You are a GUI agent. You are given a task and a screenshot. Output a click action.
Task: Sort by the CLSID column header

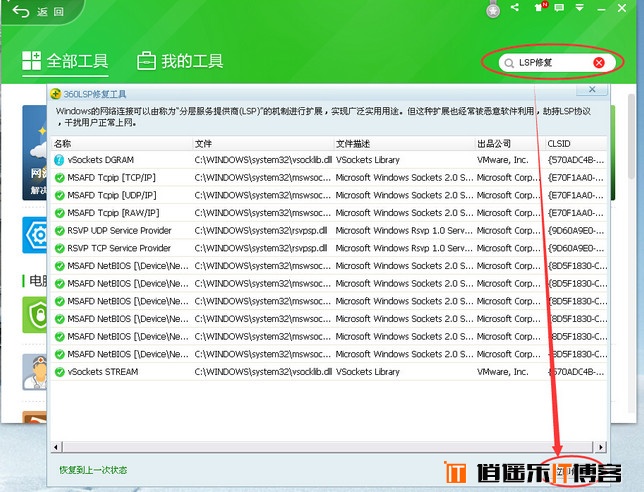coord(575,144)
